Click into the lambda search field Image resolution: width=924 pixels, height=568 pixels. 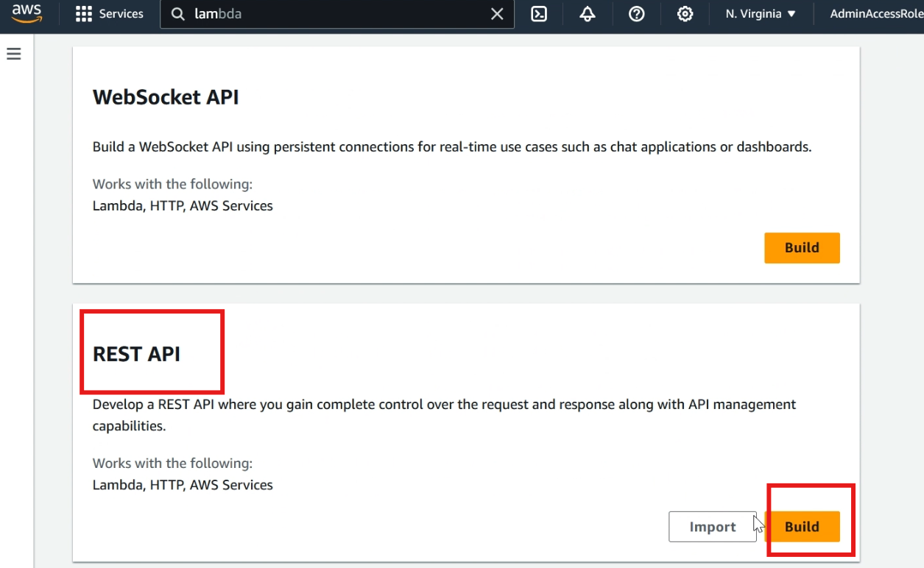point(336,14)
